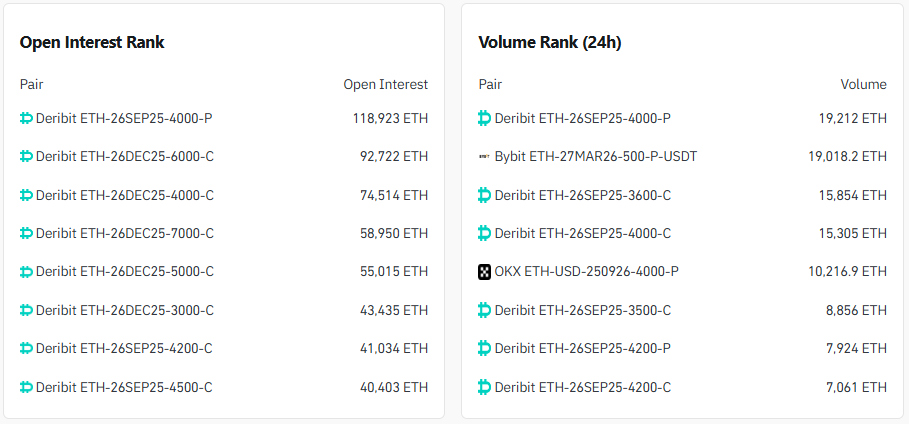Select the 15,854 ETH volume value

[x=853, y=195]
